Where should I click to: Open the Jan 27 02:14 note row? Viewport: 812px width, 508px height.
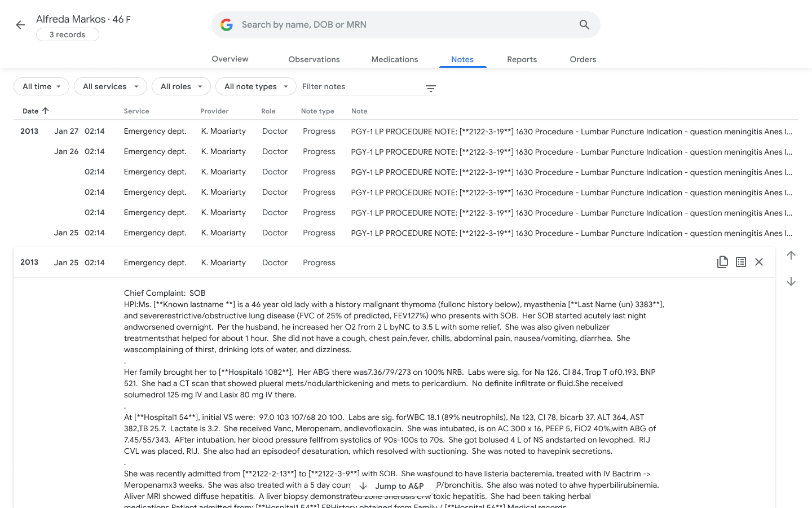click(x=405, y=131)
